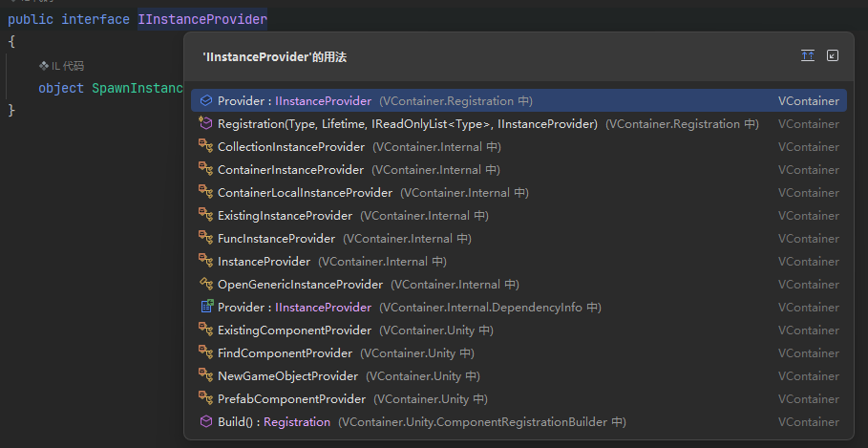Navigate to ExistingComponentProvider usage

click(294, 330)
